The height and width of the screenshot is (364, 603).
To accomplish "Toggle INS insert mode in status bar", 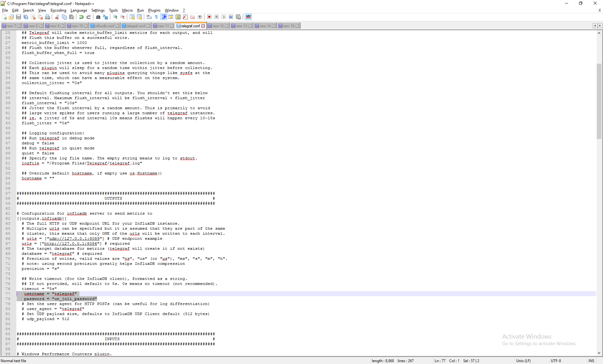I will [591, 361].
